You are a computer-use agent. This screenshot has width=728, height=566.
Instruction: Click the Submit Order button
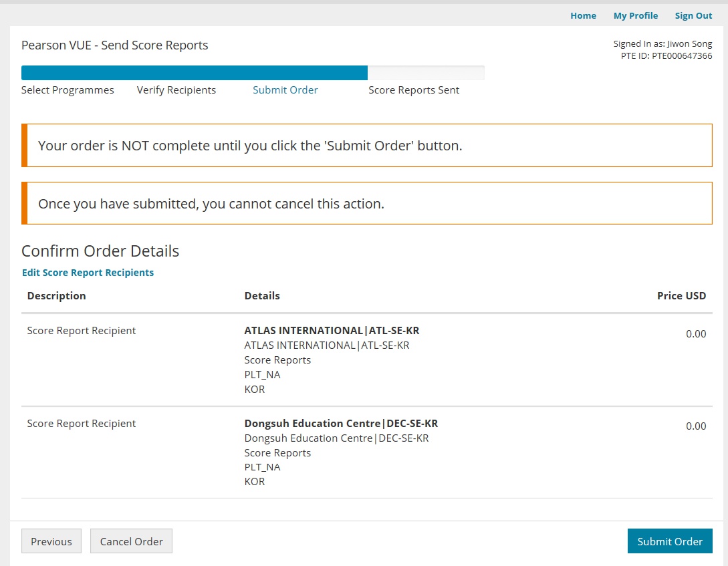pos(669,541)
